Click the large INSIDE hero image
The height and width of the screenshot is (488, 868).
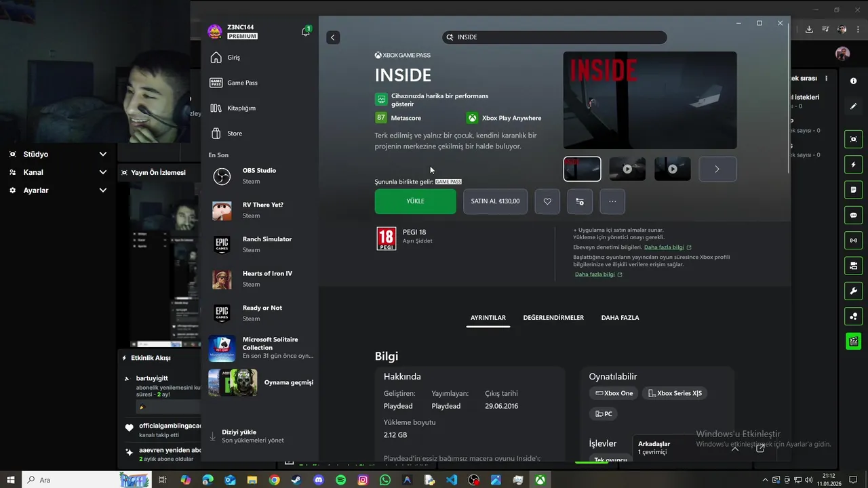click(x=650, y=100)
